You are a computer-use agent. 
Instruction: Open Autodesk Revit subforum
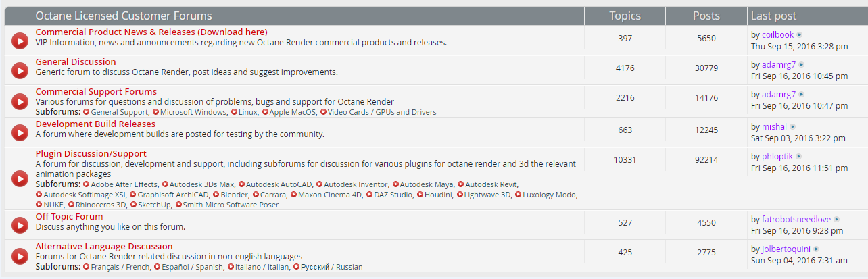pyautogui.click(x=491, y=184)
